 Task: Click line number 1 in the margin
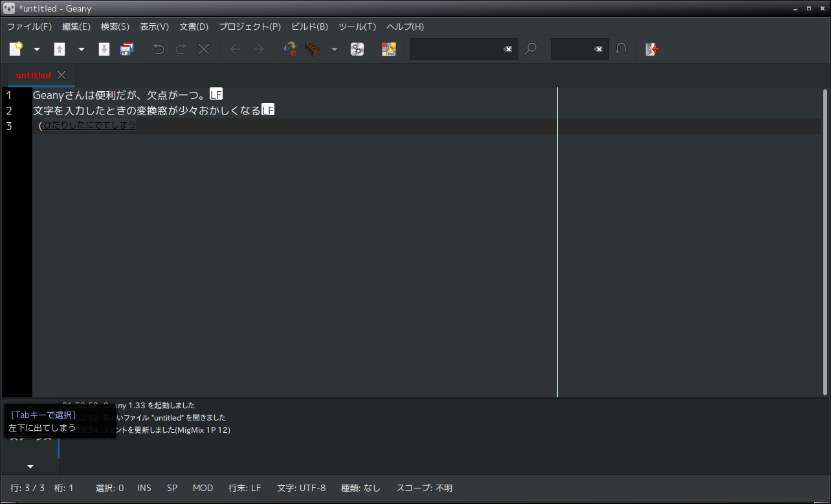click(x=9, y=95)
